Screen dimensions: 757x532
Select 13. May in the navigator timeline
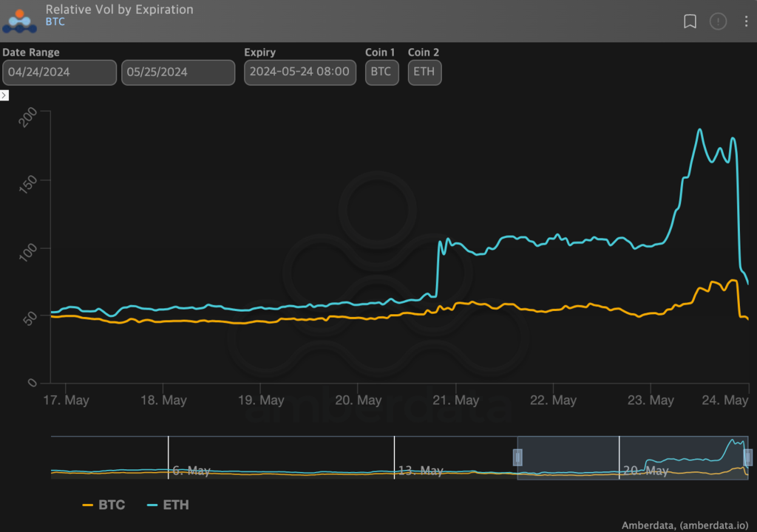coord(420,471)
